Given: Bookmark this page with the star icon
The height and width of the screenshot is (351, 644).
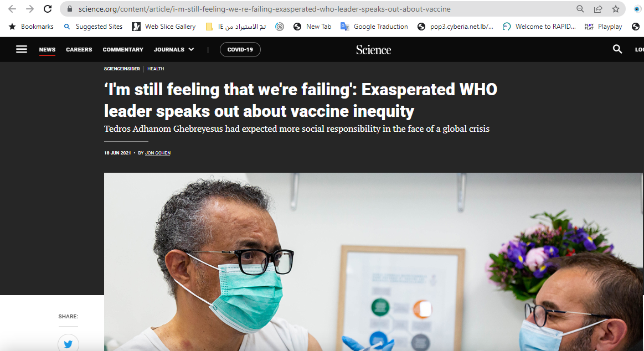Looking at the screenshot, I should (615, 9).
